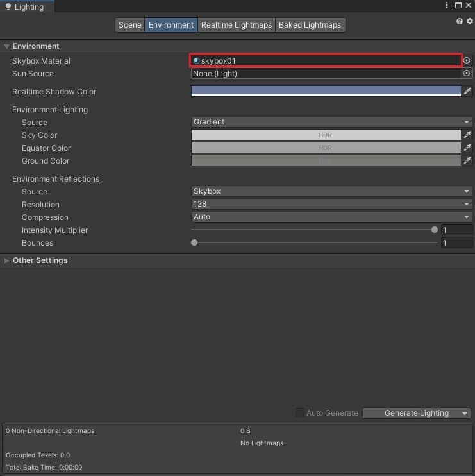Viewport: 475px width, 476px height.
Task: Click the Realtime Shadow Color eyedropper
Action: click(x=467, y=91)
